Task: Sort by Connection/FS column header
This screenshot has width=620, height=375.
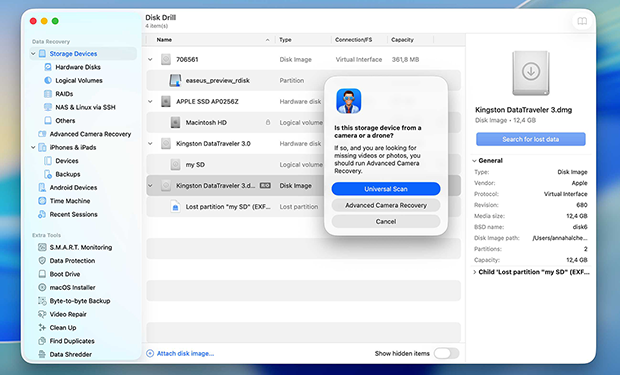Action: (353, 40)
